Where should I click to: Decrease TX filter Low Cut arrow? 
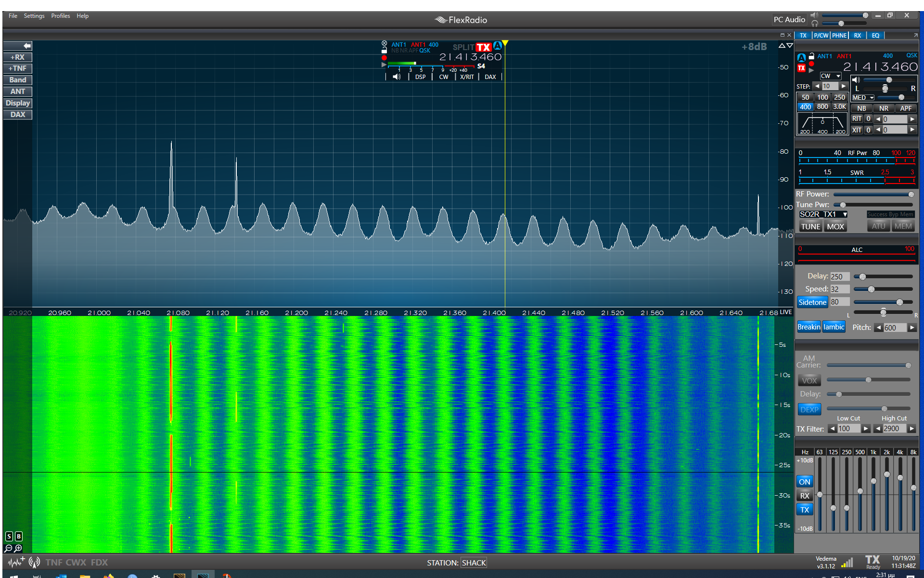(832, 429)
